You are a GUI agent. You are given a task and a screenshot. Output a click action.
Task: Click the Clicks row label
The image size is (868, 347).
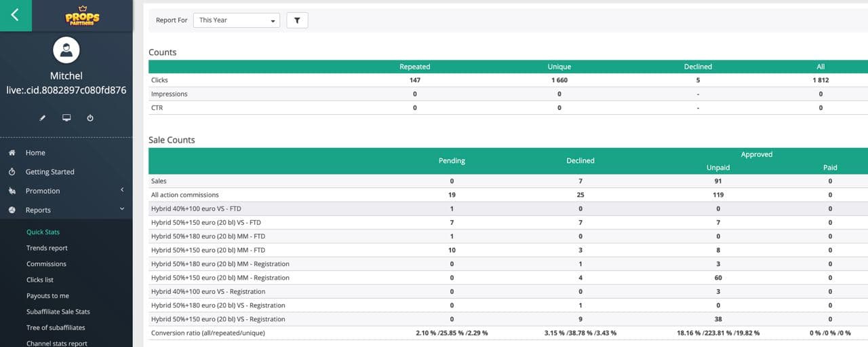pos(159,80)
